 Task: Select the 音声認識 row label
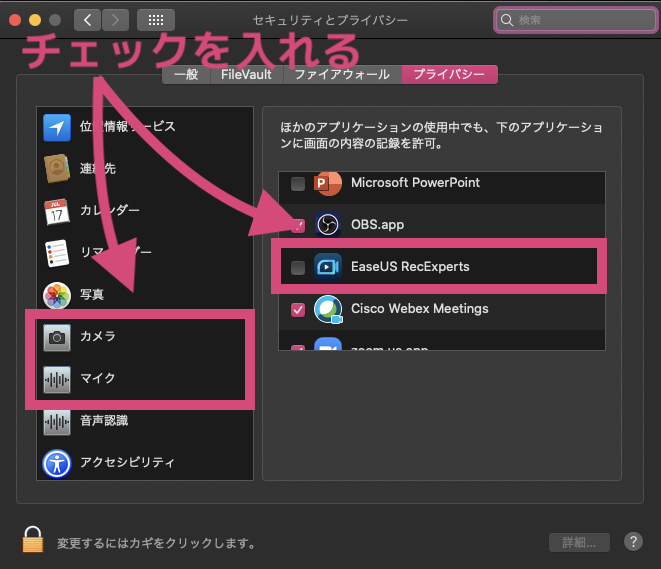(x=104, y=420)
